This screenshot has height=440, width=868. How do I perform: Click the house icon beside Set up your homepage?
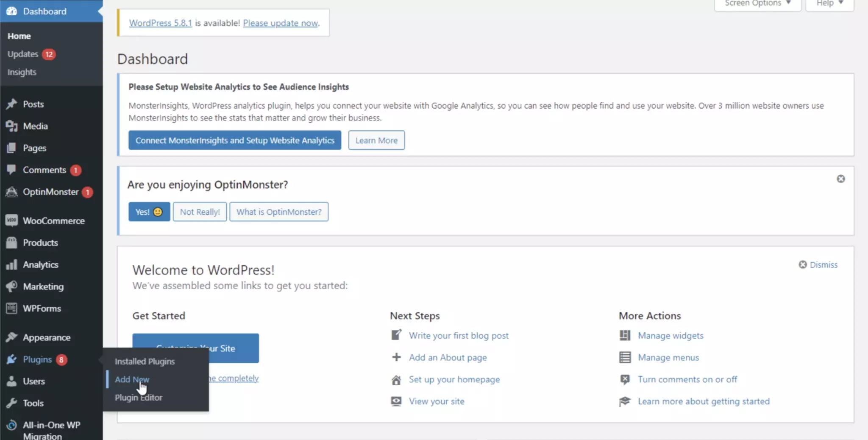tap(396, 379)
